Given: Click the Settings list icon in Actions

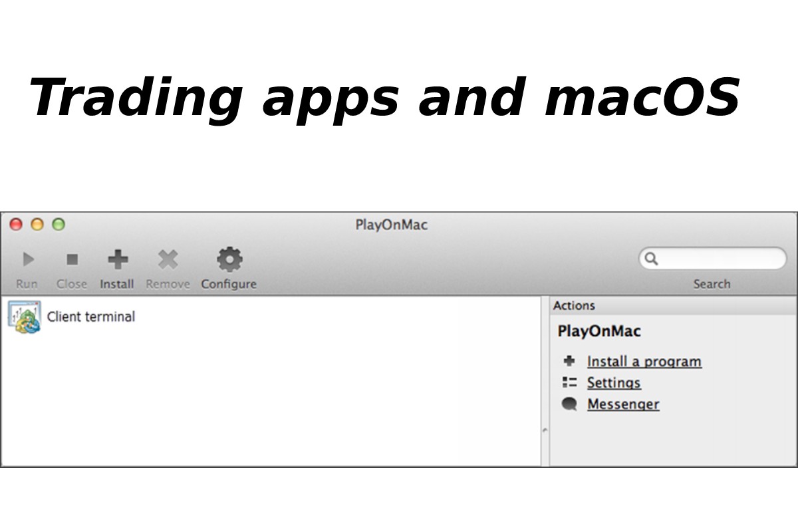Looking at the screenshot, I should click(570, 382).
